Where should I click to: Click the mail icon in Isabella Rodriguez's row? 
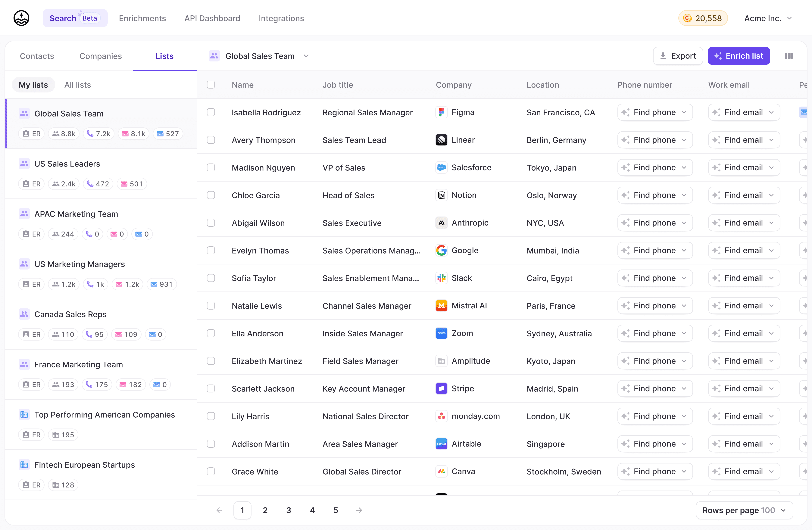point(804,112)
